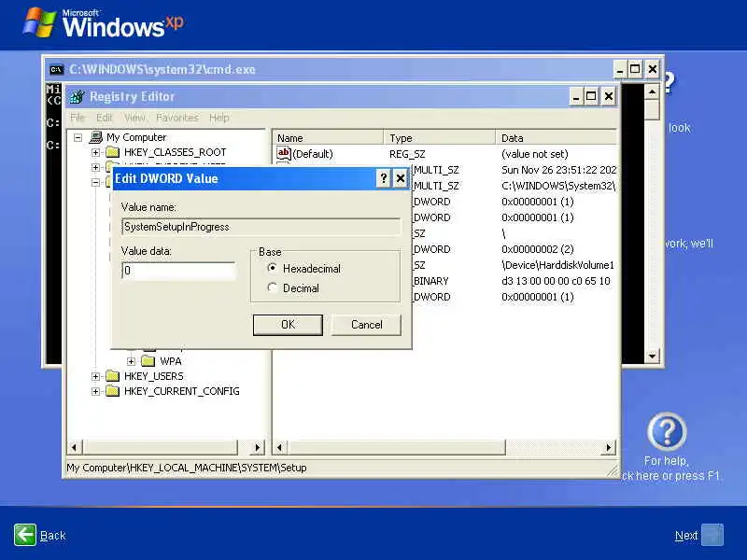Open the Help menu in Registry Editor
This screenshot has width=747, height=560.
coord(219,118)
